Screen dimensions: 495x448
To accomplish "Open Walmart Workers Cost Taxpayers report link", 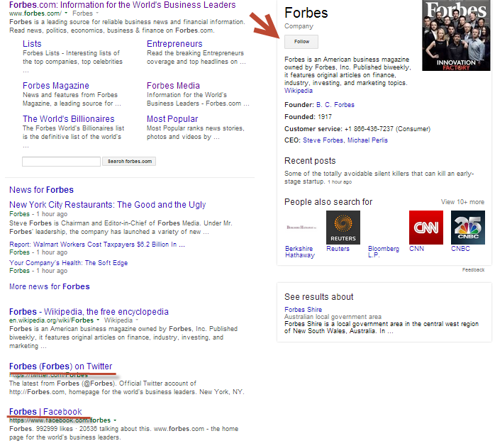I will pyautogui.click(x=97, y=245).
